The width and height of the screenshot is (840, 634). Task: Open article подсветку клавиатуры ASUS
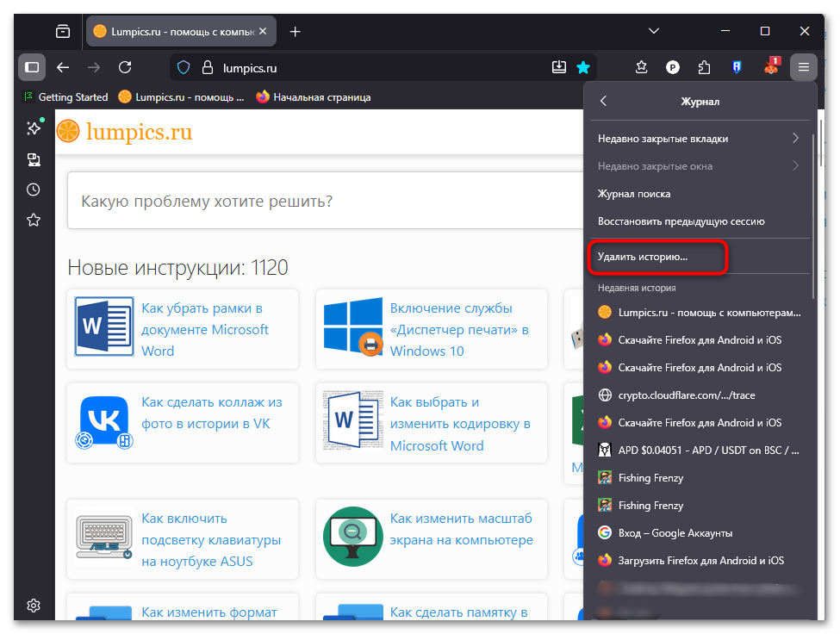(211, 540)
